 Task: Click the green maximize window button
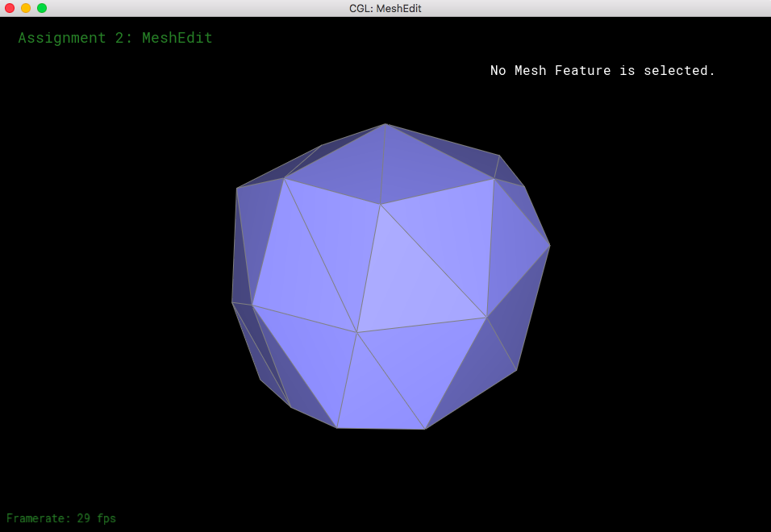(42, 8)
